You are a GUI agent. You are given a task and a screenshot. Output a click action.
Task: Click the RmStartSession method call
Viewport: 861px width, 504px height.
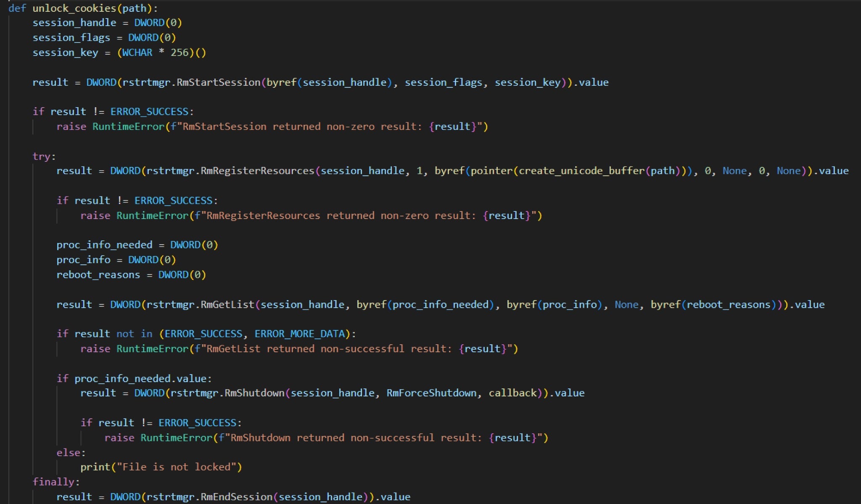click(218, 82)
